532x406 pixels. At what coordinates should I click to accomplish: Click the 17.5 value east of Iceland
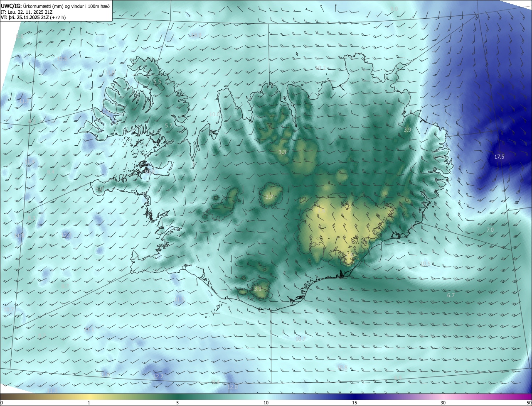[499, 157]
